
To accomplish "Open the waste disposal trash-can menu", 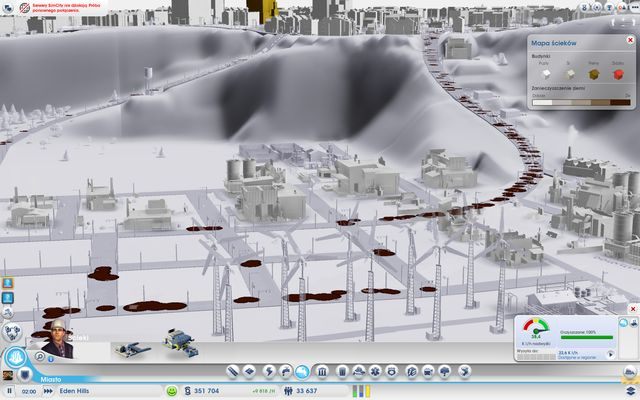I will tap(342, 371).
